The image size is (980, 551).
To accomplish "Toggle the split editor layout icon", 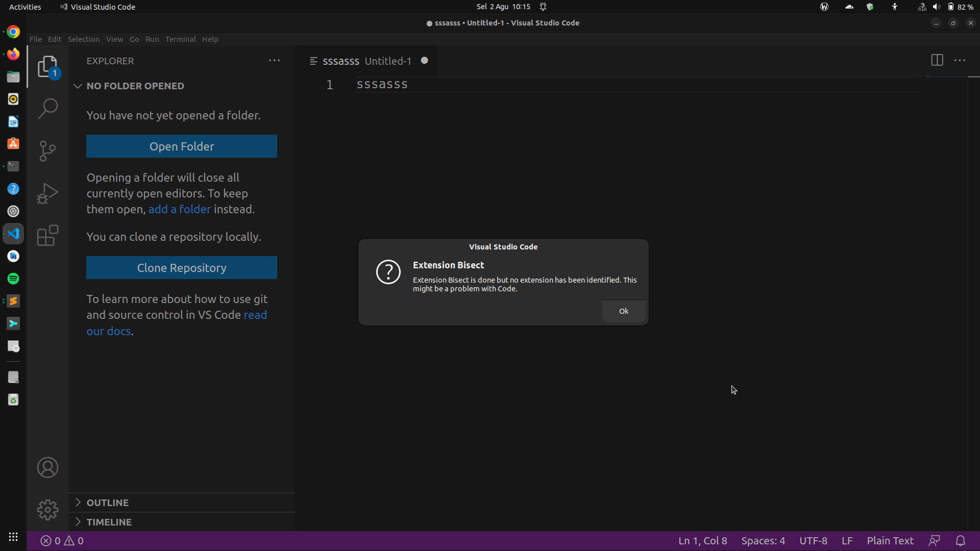I will click(938, 60).
